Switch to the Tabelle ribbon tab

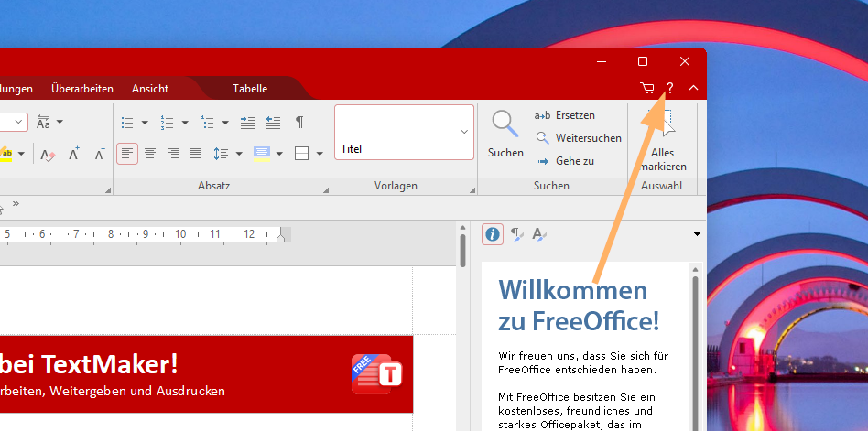(250, 89)
